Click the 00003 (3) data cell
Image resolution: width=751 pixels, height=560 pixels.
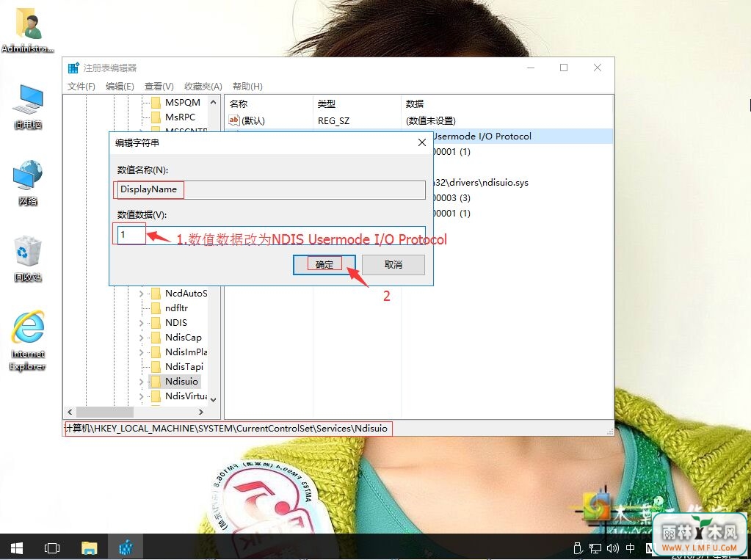451,198
